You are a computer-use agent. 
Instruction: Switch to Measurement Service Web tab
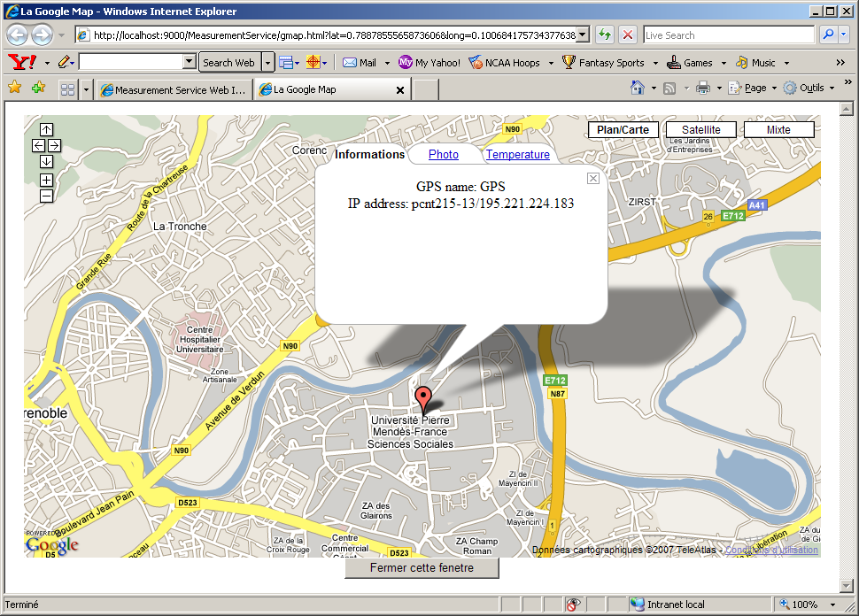[174, 89]
